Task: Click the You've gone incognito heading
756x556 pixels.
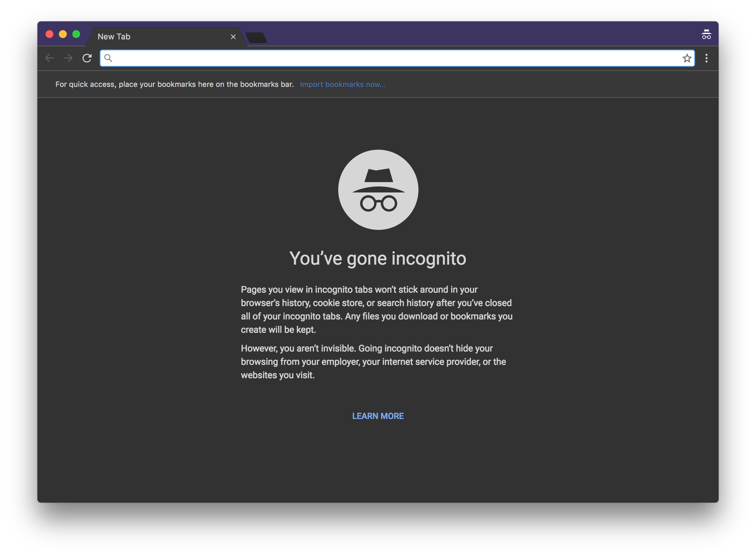Action: point(378,259)
